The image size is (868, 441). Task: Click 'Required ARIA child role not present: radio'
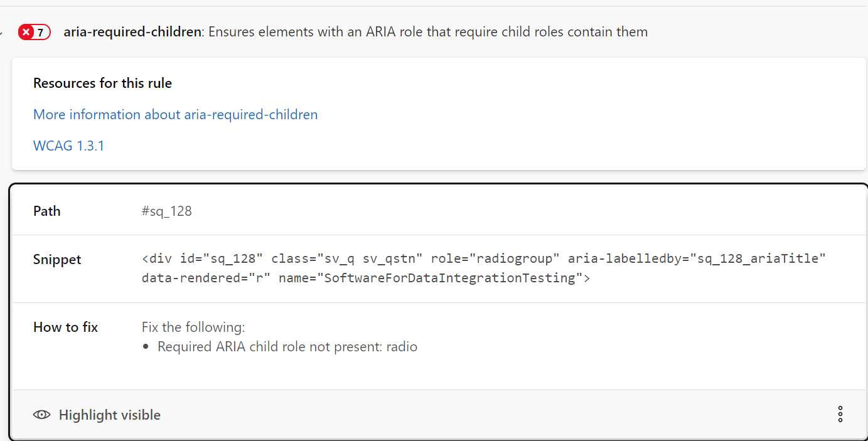(x=287, y=346)
